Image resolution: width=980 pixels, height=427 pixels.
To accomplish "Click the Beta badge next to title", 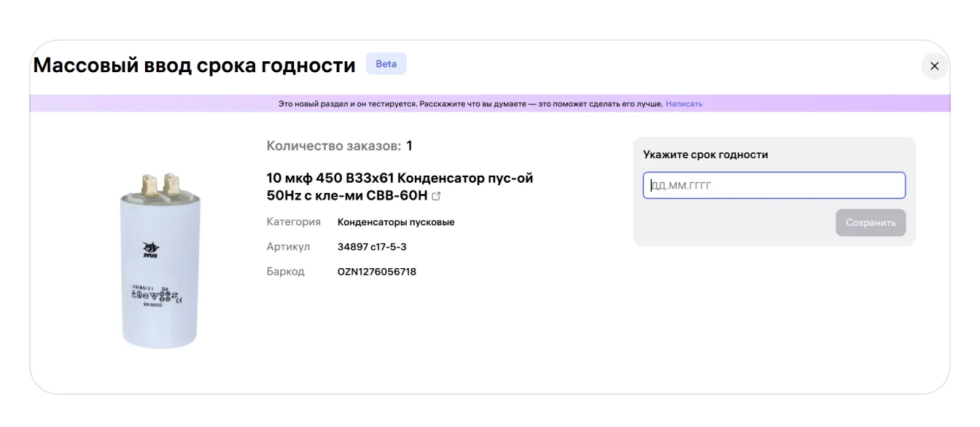I will [x=386, y=64].
